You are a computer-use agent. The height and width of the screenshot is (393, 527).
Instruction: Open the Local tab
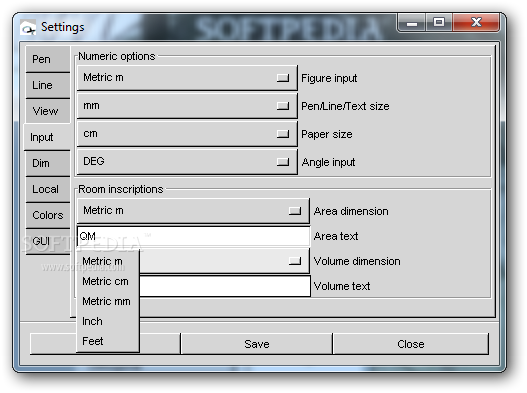(x=48, y=189)
